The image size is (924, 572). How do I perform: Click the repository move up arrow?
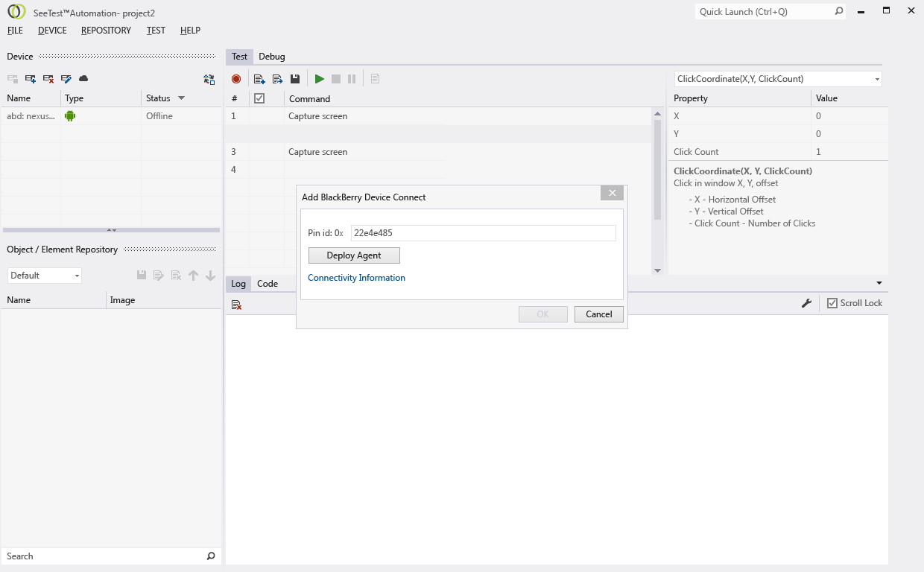click(x=194, y=276)
